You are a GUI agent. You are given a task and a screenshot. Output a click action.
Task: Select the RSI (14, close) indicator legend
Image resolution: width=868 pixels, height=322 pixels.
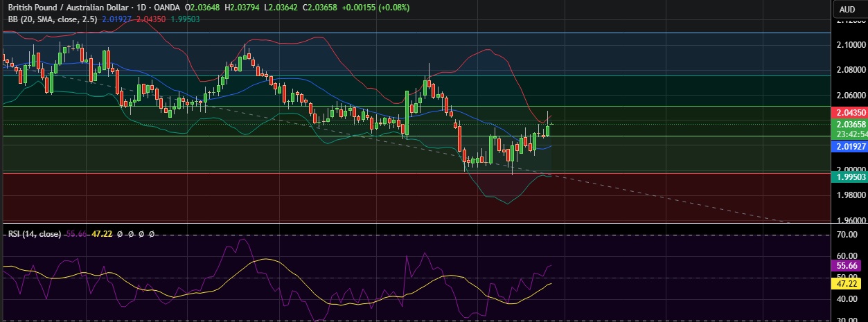click(33, 234)
